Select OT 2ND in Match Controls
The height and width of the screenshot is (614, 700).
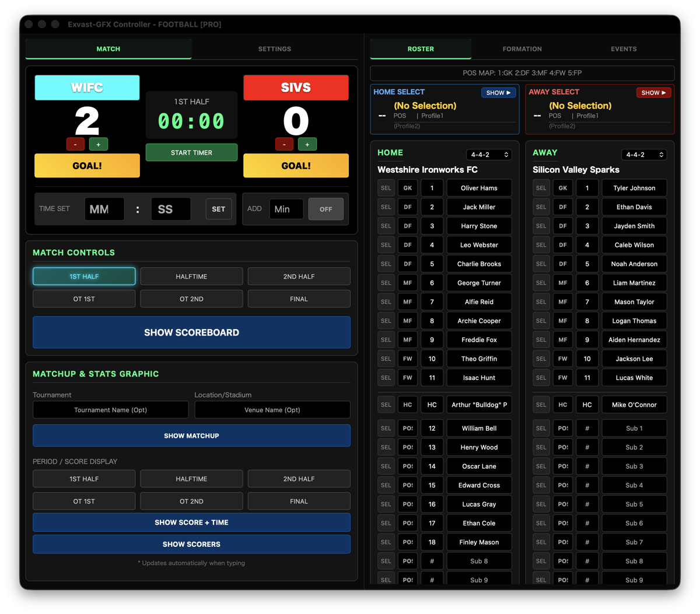click(191, 299)
